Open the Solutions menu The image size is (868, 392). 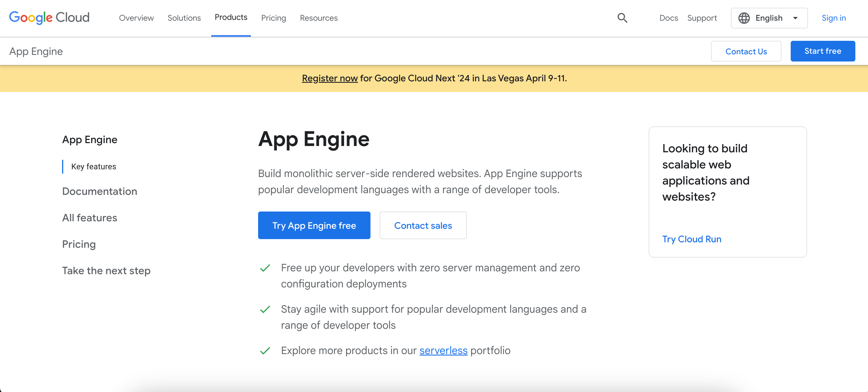[x=184, y=18]
